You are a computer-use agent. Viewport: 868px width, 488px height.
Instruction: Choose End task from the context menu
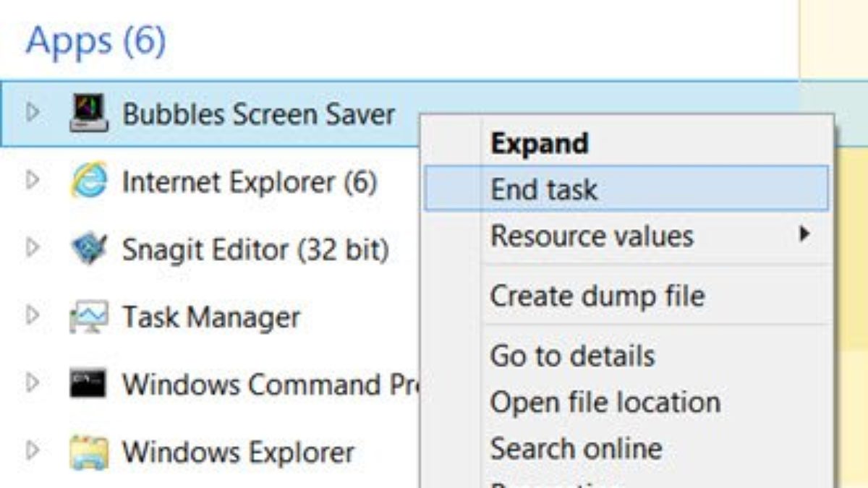pos(544,189)
